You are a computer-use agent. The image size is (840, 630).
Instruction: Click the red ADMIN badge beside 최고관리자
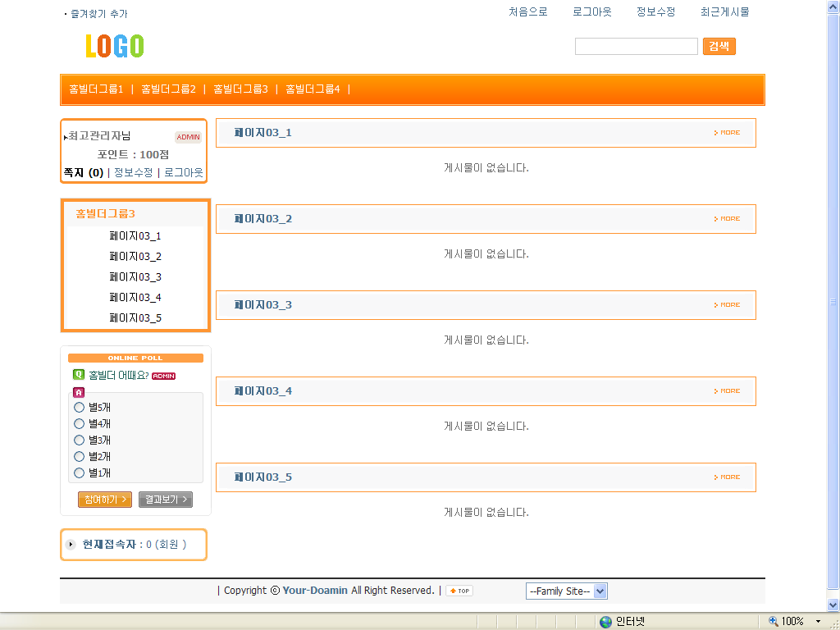188,137
